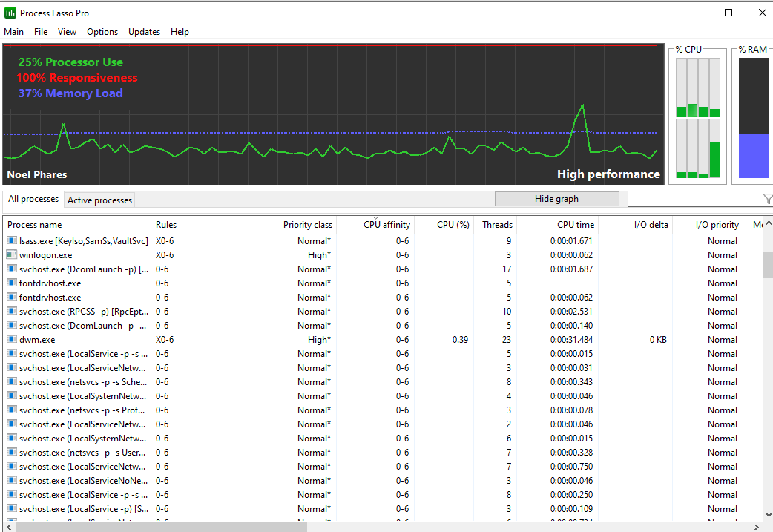
Task: Sort by Rules column header
Action: point(195,224)
